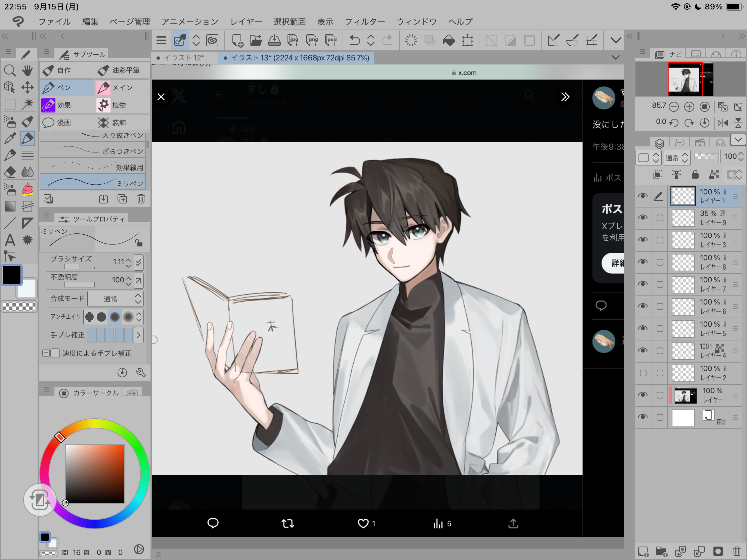Open the 合成モード dropdown in Tool Property
747x560 pixels.
pos(116,299)
